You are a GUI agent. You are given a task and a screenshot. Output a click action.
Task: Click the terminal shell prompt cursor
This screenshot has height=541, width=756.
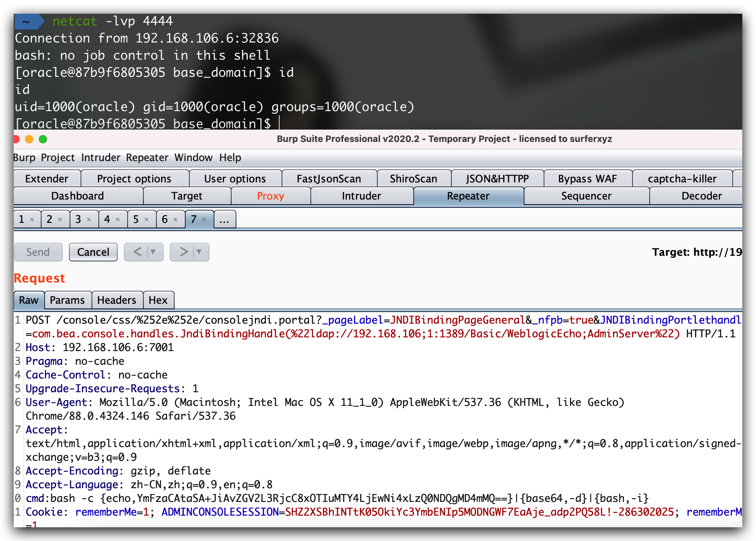[279, 123]
